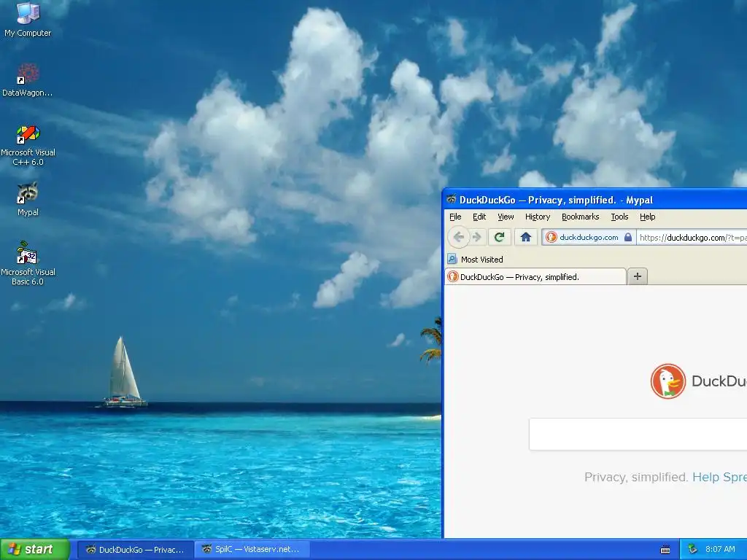Screen dimensions: 747x560
Task: Click the 8:07 AM clock in the tray
Action: [720, 549]
